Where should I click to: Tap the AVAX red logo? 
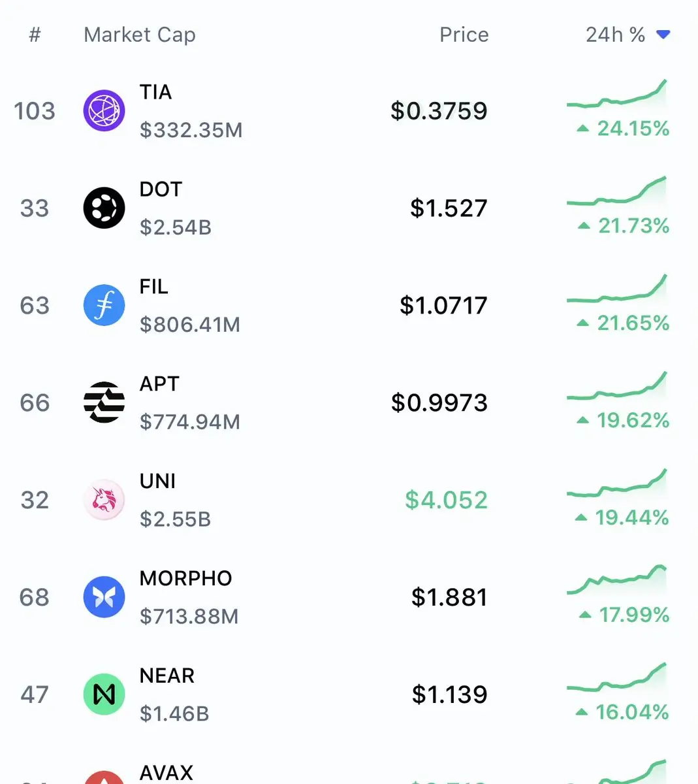point(104,777)
